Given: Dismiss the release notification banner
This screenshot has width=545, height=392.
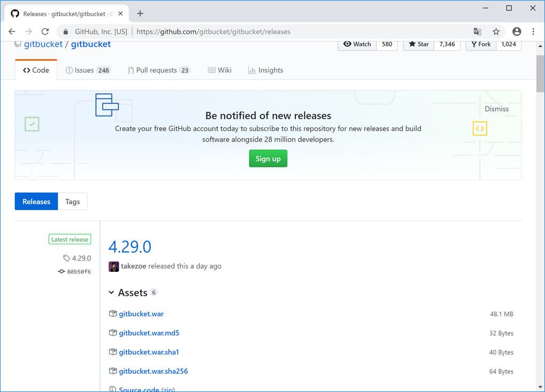Looking at the screenshot, I should (x=497, y=109).
